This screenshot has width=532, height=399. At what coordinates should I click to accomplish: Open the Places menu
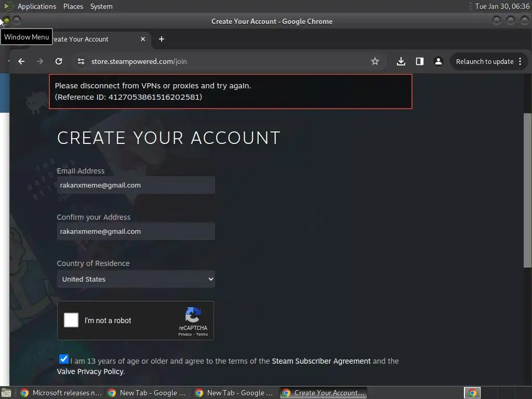(x=73, y=6)
